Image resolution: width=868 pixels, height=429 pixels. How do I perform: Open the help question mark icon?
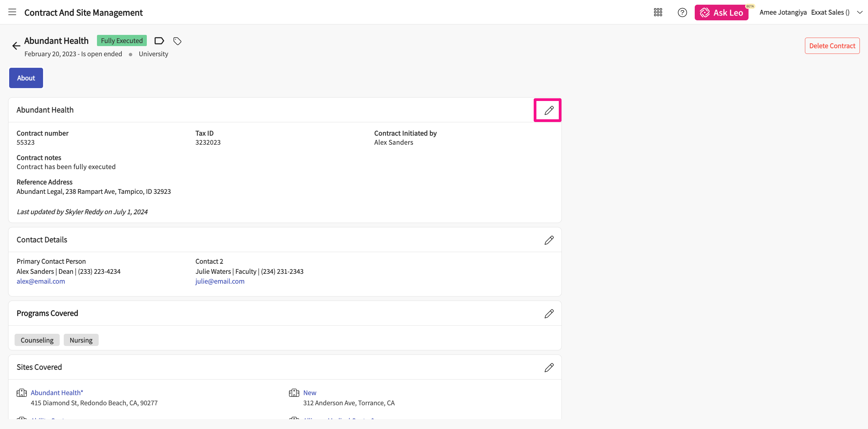click(x=682, y=13)
